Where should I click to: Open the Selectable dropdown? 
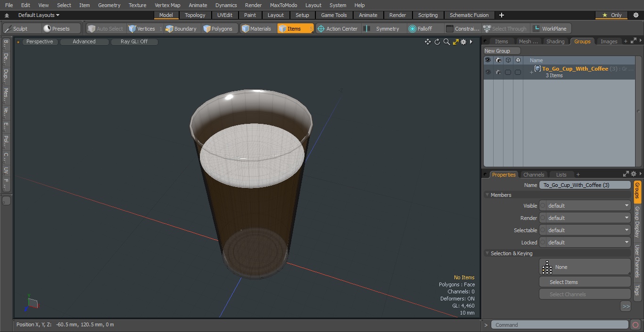(x=585, y=230)
